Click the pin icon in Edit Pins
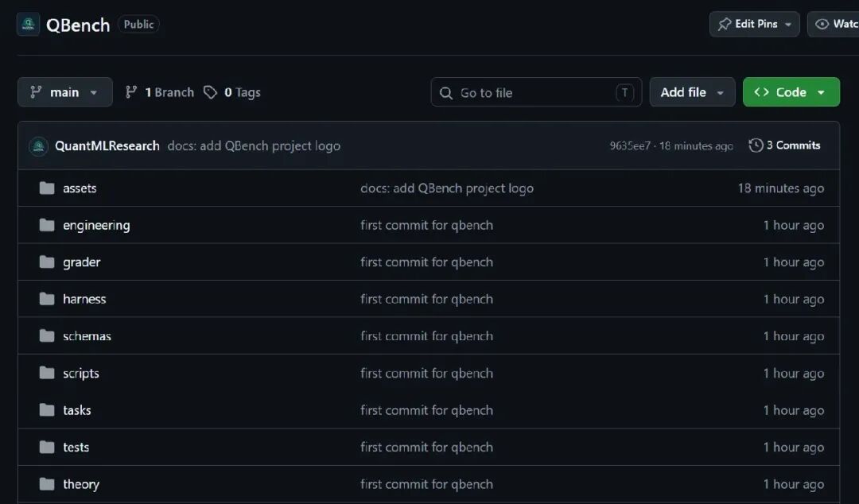The height and width of the screenshot is (504, 859). tap(725, 24)
